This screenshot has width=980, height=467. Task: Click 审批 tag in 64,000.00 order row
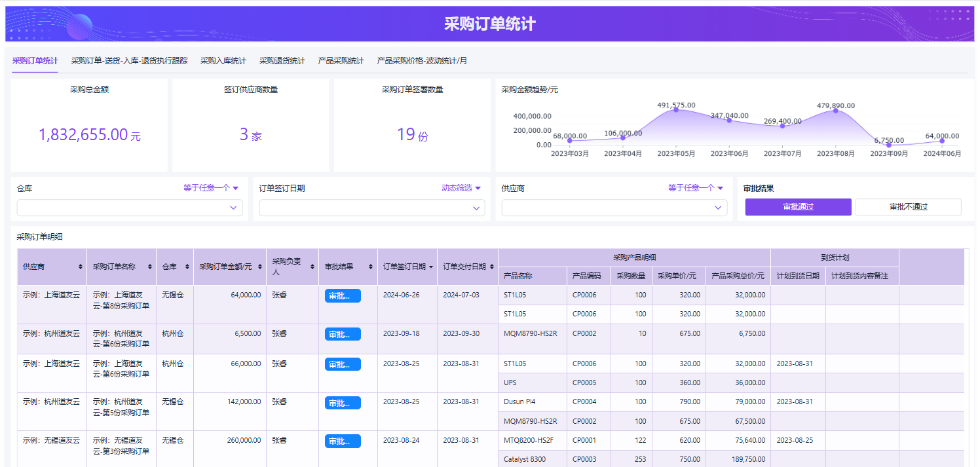tap(343, 296)
